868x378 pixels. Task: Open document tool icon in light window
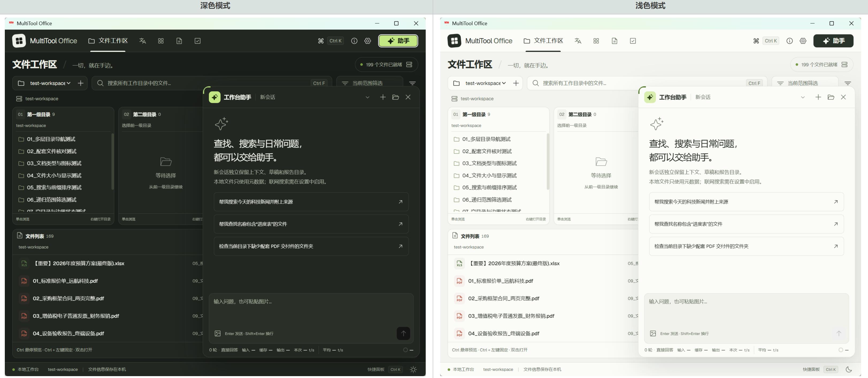tap(614, 41)
